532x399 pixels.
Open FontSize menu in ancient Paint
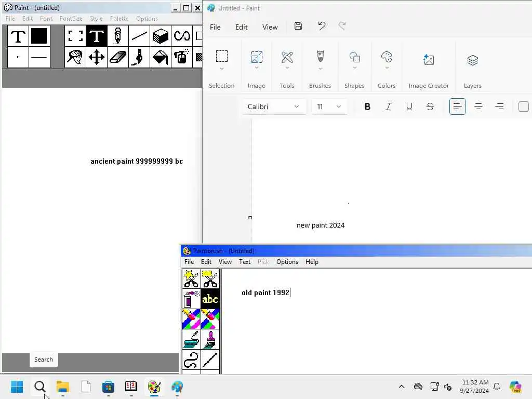coord(71,19)
